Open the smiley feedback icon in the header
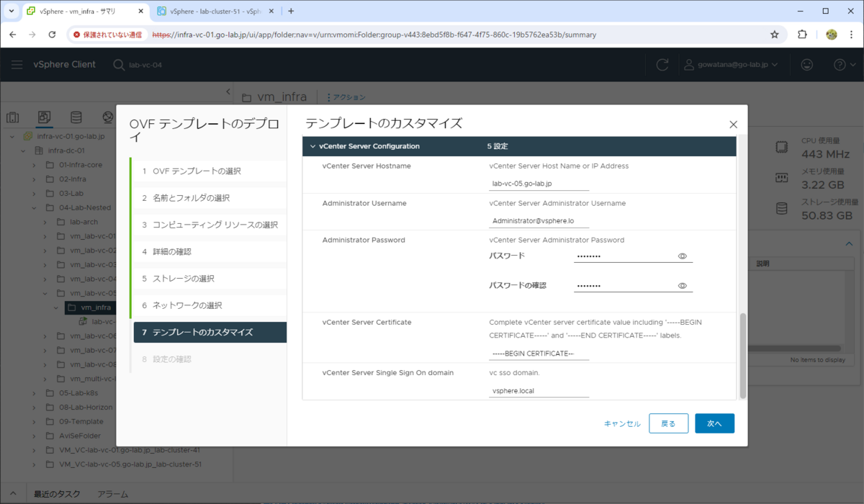864x504 pixels. pyautogui.click(x=807, y=65)
